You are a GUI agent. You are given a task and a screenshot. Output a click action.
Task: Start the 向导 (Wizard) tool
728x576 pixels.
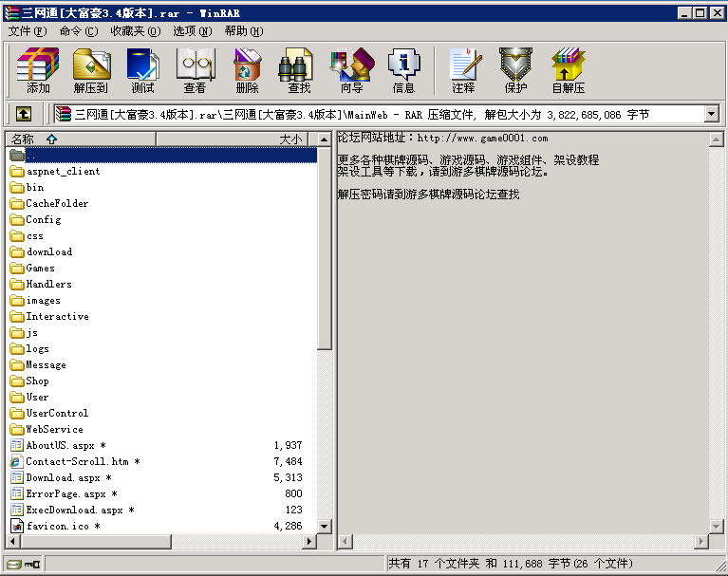pos(351,70)
